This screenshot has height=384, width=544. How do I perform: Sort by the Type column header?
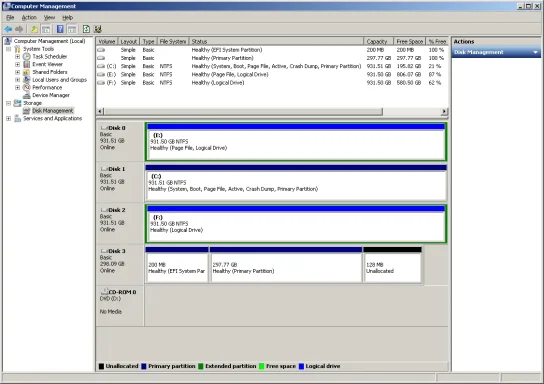[x=148, y=41]
